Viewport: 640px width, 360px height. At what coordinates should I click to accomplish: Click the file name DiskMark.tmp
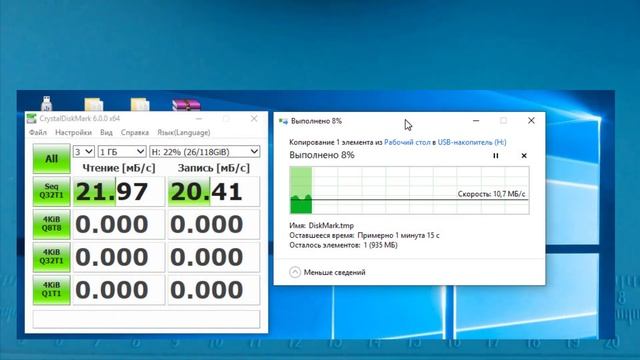click(x=331, y=225)
